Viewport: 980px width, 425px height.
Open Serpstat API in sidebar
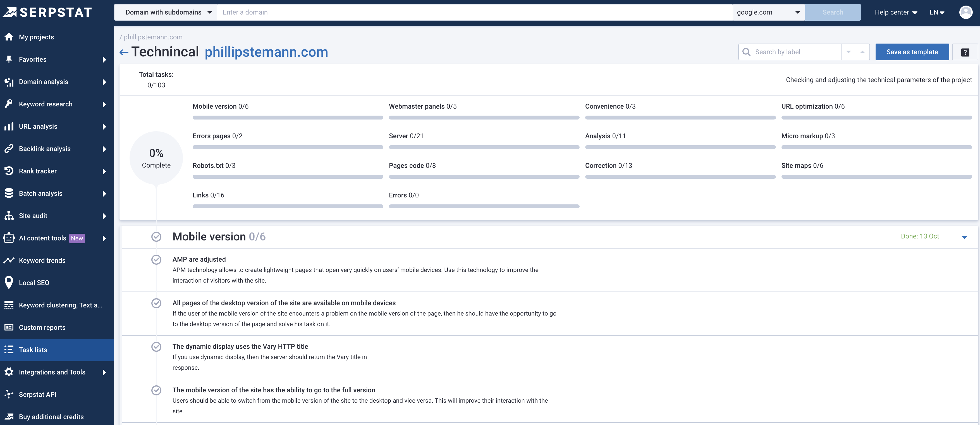57,394
